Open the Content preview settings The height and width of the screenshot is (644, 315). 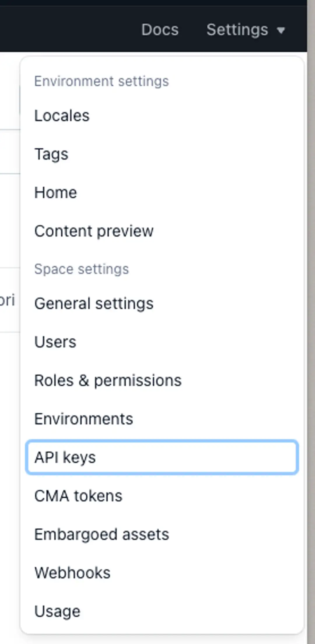94,231
